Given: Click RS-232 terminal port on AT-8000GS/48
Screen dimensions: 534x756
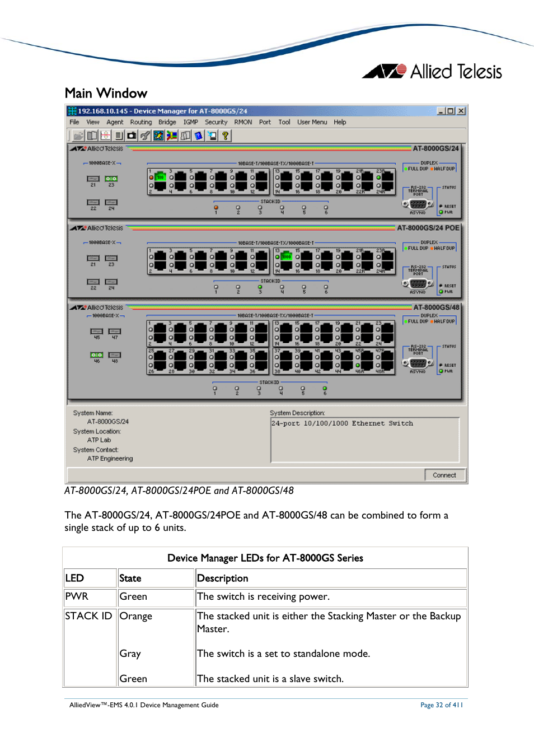Looking at the screenshot, I should click(418, 363).
